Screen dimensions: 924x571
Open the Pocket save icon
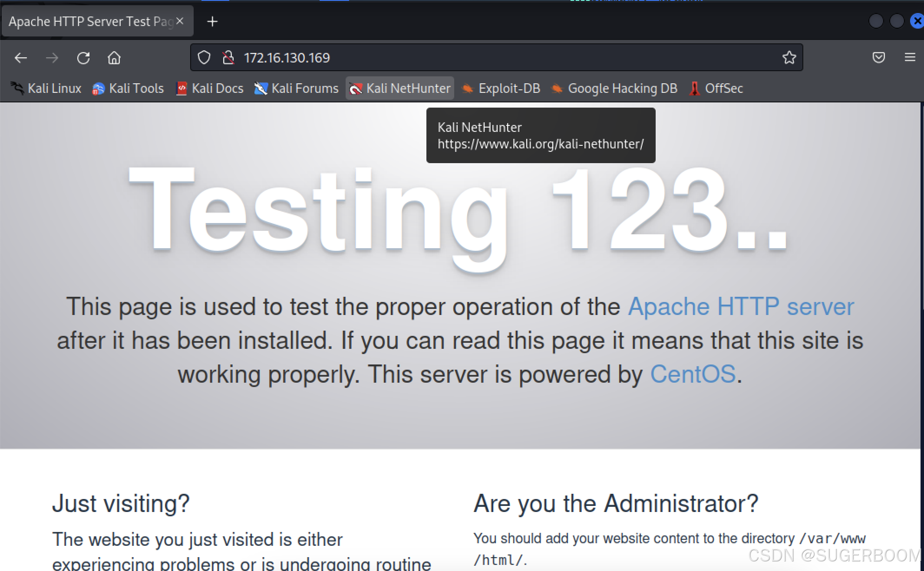879,58
